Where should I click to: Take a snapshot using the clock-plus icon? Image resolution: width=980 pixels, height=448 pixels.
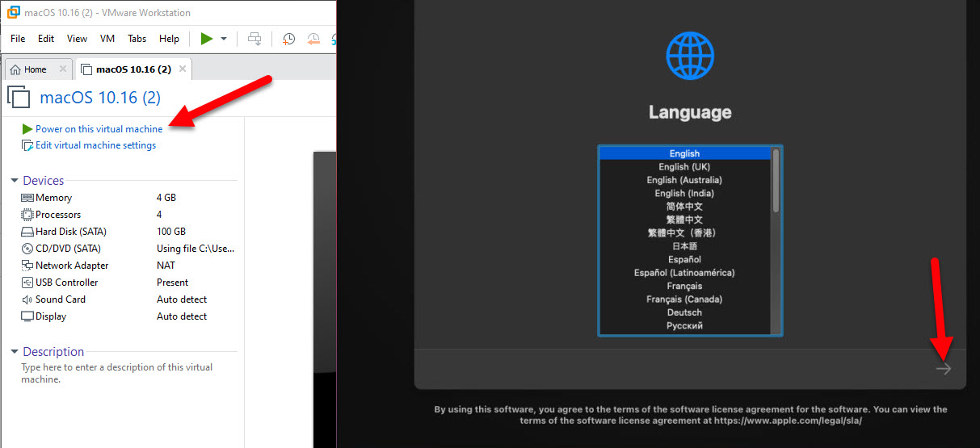(x=288, y=39)
